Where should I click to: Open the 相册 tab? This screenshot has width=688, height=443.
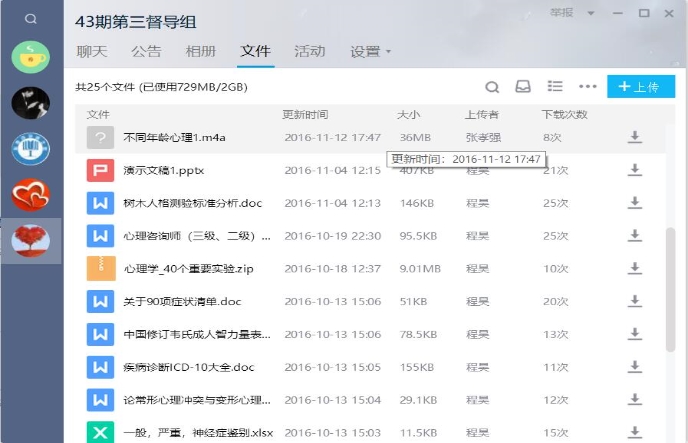pyautogui.click(x=200, y=51)
